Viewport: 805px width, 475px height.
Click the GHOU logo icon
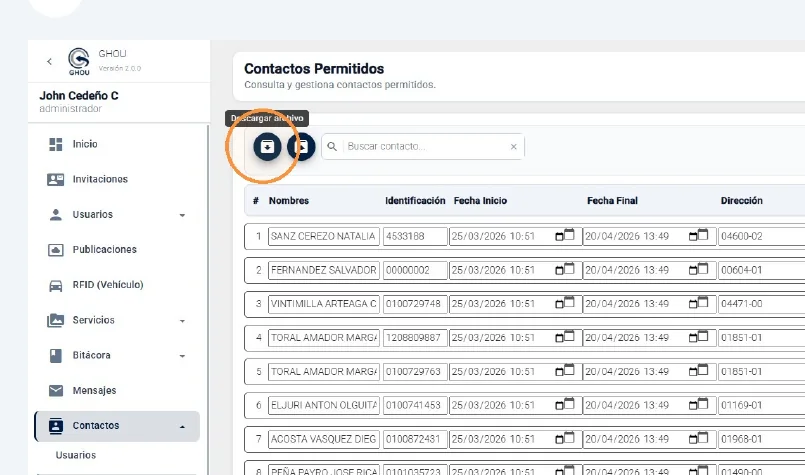(79, 61)
